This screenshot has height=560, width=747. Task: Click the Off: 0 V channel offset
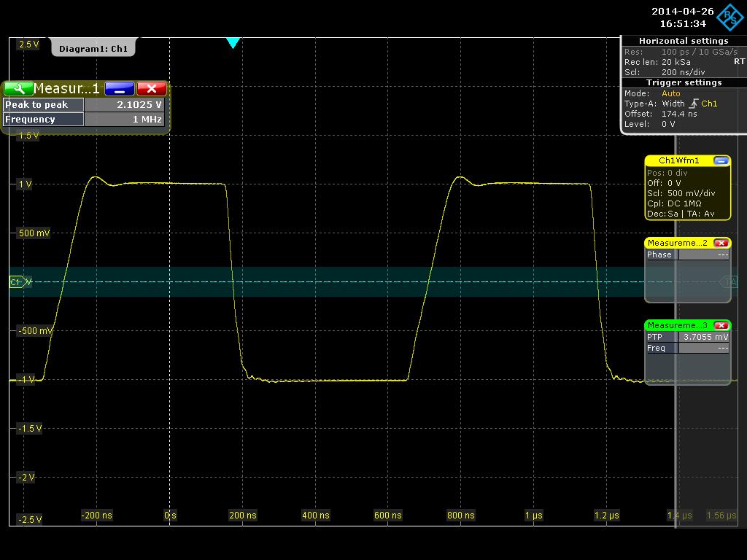[664, 183]
